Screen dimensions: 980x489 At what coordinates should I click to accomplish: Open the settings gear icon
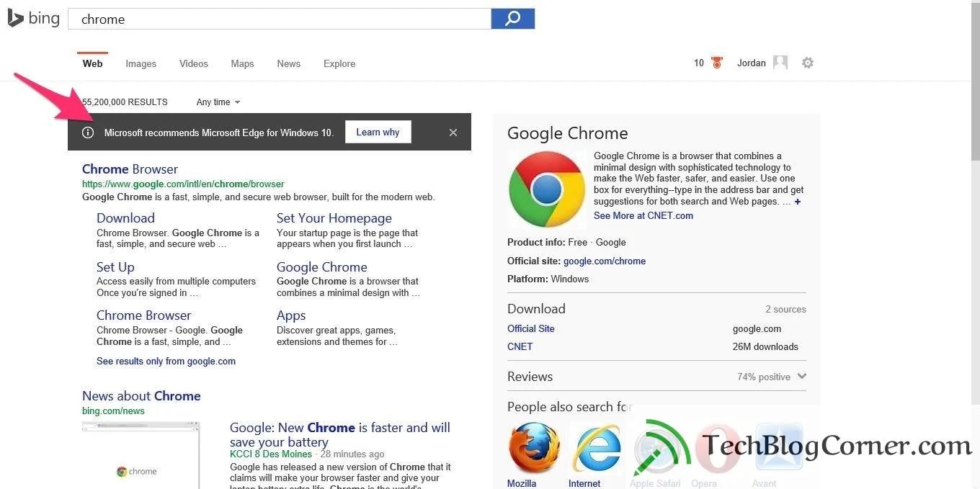click(x=808, y=63)
